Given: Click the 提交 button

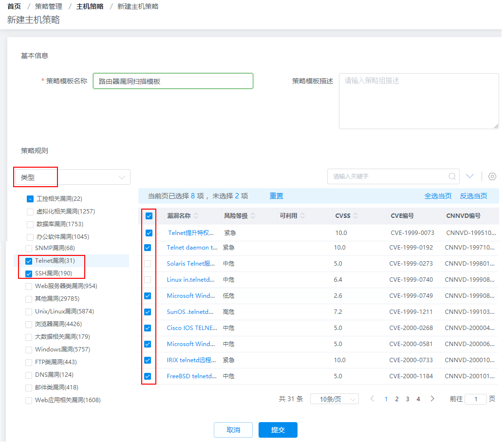Looking at the screenshot, I should [278, 430].
